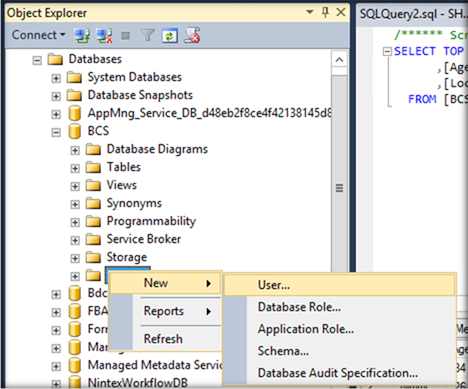This screenshot has height=389, width=468.
Task: Select the NintexWorkflowDB tree item
Action: coord(137,383)
